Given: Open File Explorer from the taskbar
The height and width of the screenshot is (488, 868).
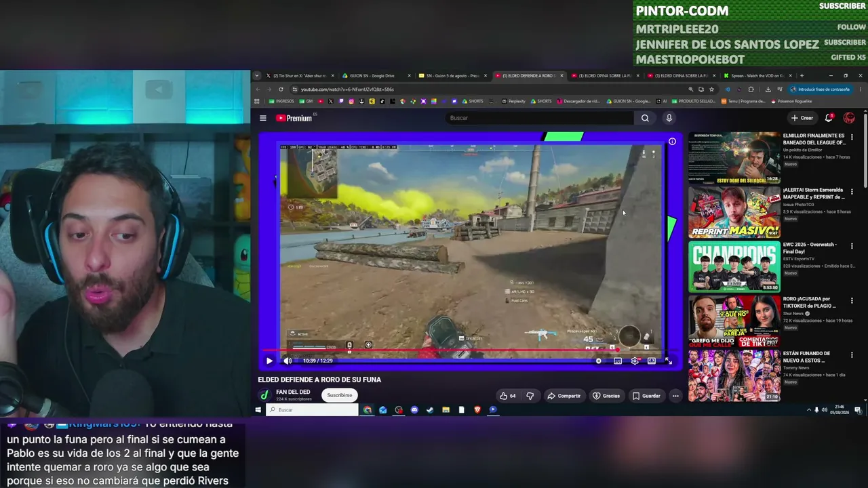Looking at the screenshot, I should click(x=446, y=410).
